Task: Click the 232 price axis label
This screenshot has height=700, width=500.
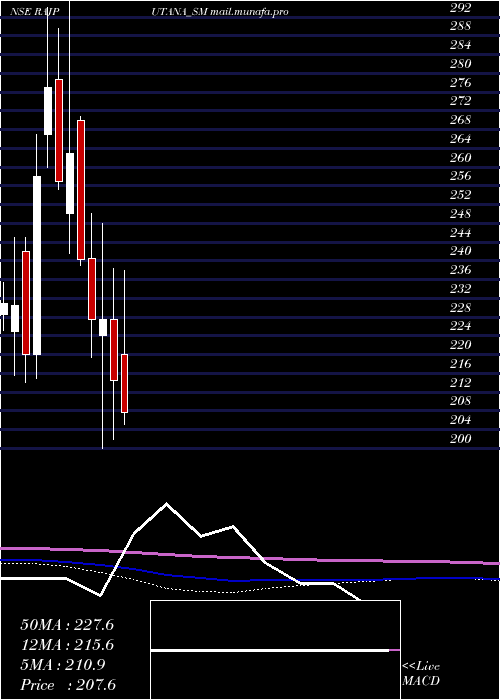Action: pyautogui.click(x=461, y=289)
